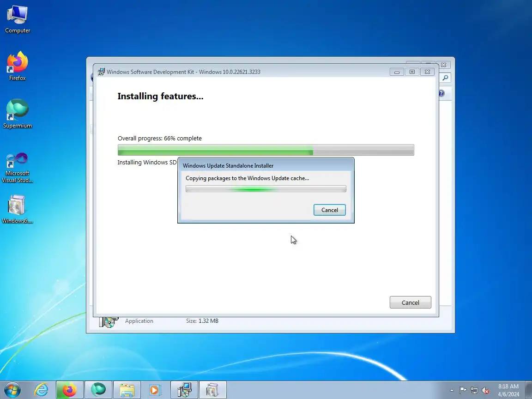Launch Internet Explorer from the taskbar
This screenshot has height=399, width=532.
pyautogui.click(x=42, y=390)
